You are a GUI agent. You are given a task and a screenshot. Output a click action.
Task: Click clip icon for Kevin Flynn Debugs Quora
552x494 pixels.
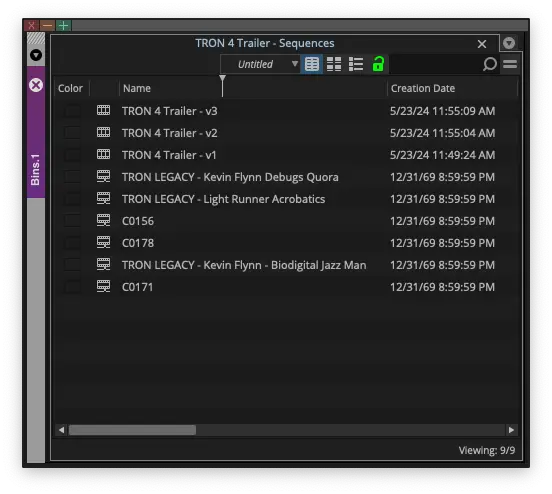[x=103, y=176]
